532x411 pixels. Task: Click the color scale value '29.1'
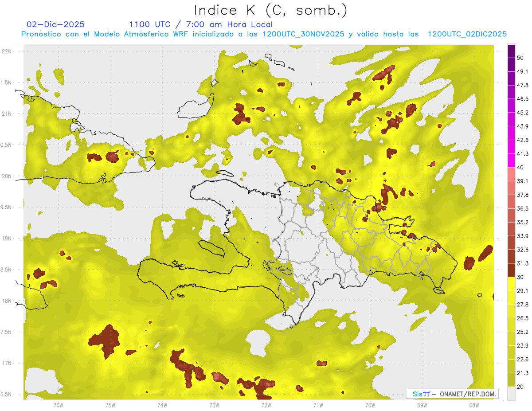point(523,291)
